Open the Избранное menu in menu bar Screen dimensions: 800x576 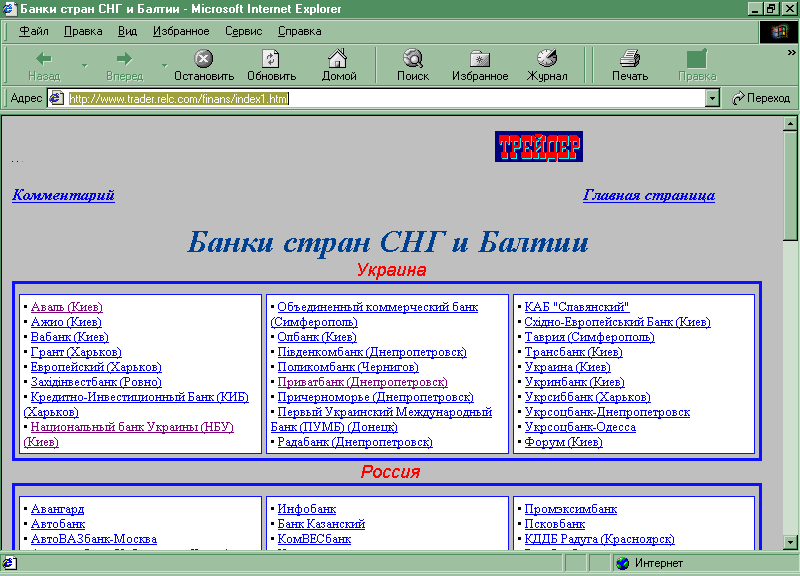coord(181,31)
